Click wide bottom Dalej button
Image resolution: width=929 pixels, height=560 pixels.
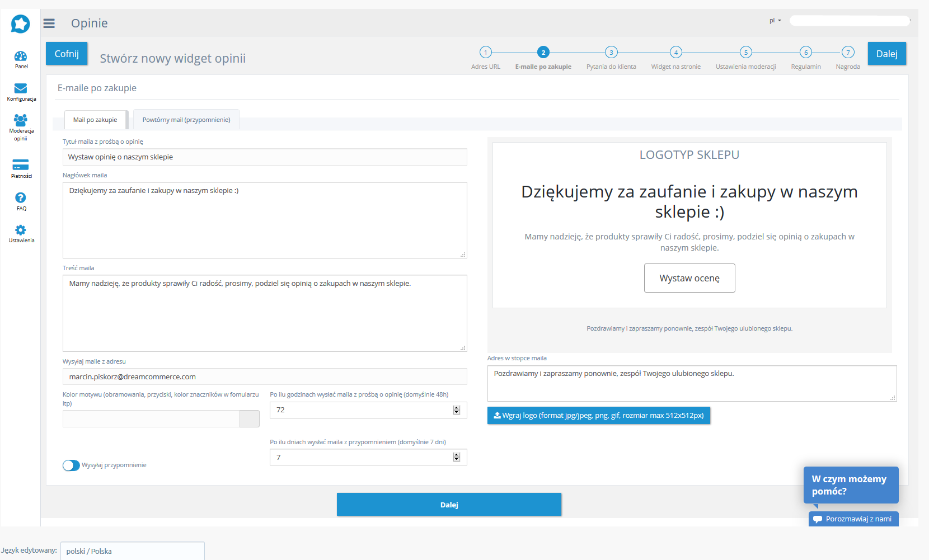(x=449, y=505)
